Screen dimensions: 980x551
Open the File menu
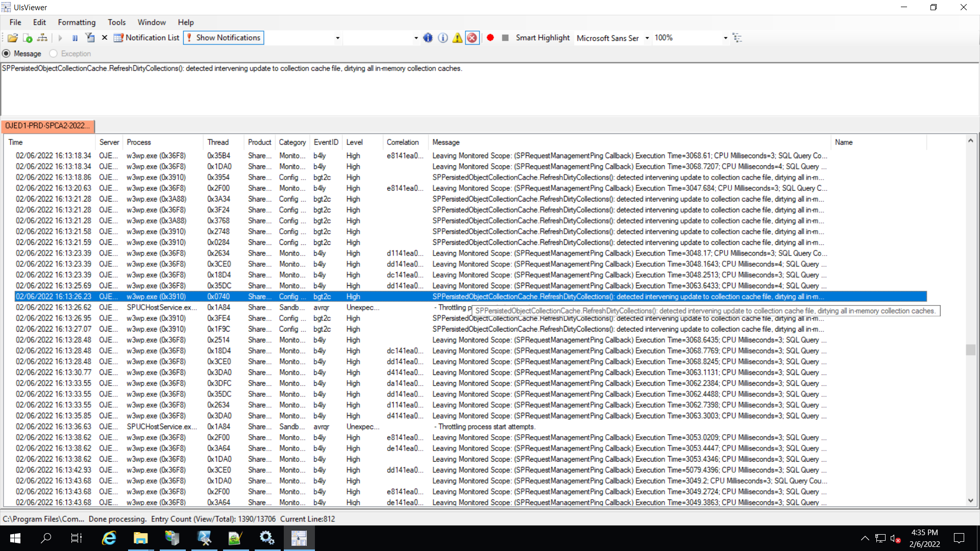pyautogui.click(x=15, y=22)
